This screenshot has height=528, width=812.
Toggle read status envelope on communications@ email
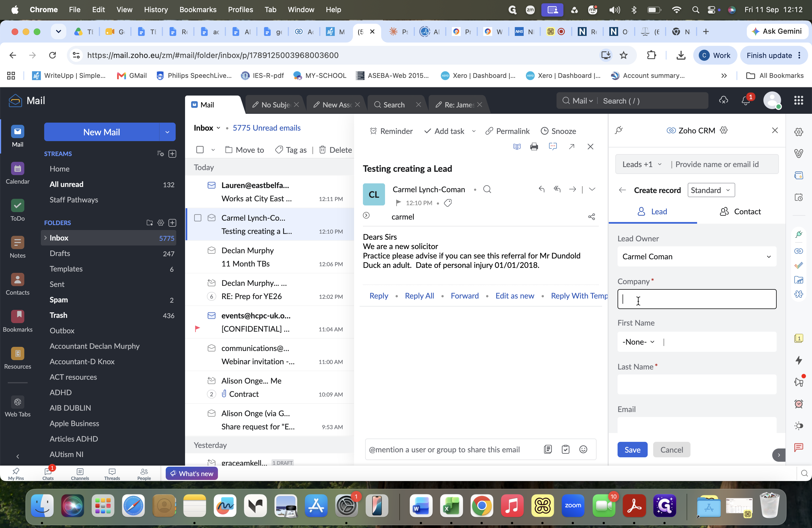click(x=212, y=348)
